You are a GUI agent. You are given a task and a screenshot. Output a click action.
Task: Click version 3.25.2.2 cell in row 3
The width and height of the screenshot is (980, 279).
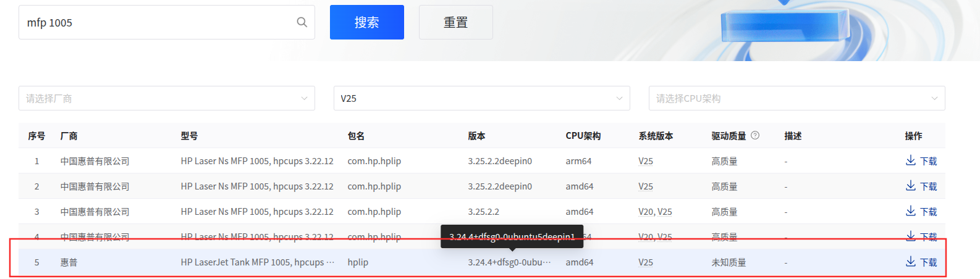(x=483, y=212)
